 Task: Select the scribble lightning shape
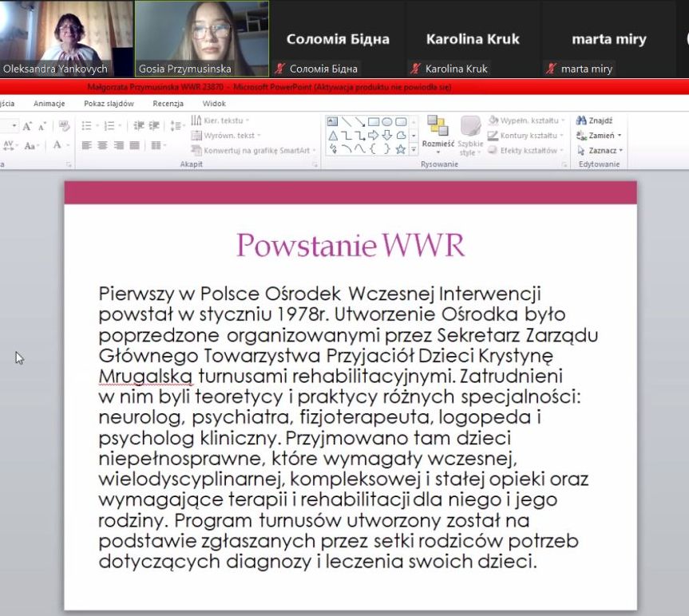click(333, 149)
